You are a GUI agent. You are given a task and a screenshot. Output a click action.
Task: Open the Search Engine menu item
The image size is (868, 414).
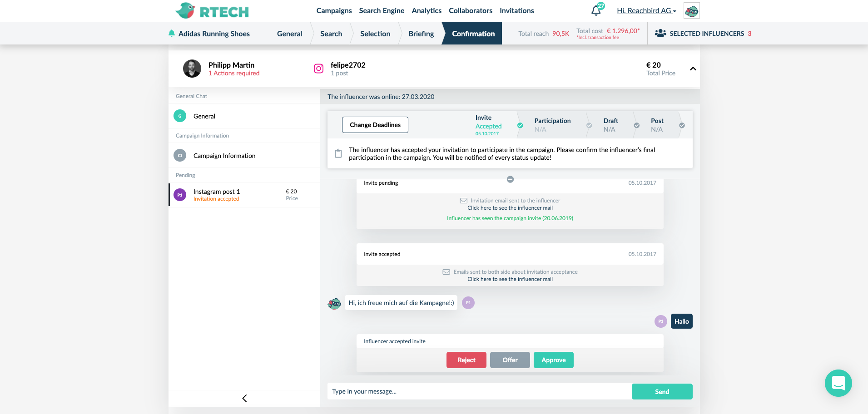click(382, 10)
